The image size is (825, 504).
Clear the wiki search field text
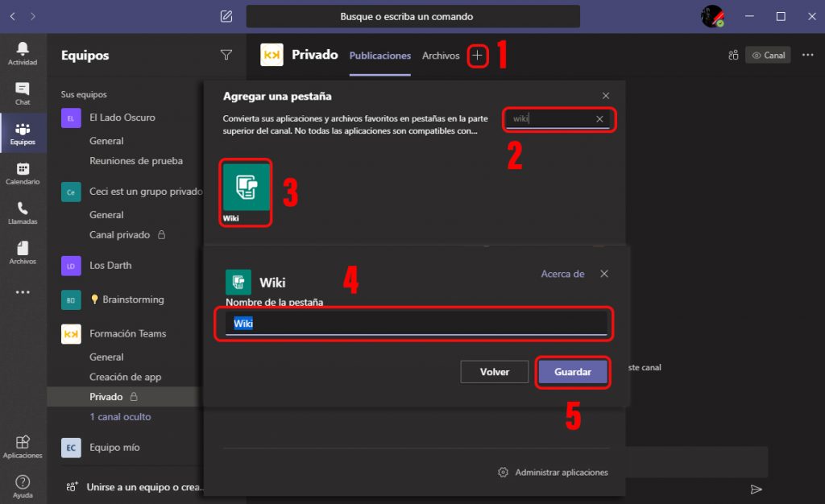[599, 119]
